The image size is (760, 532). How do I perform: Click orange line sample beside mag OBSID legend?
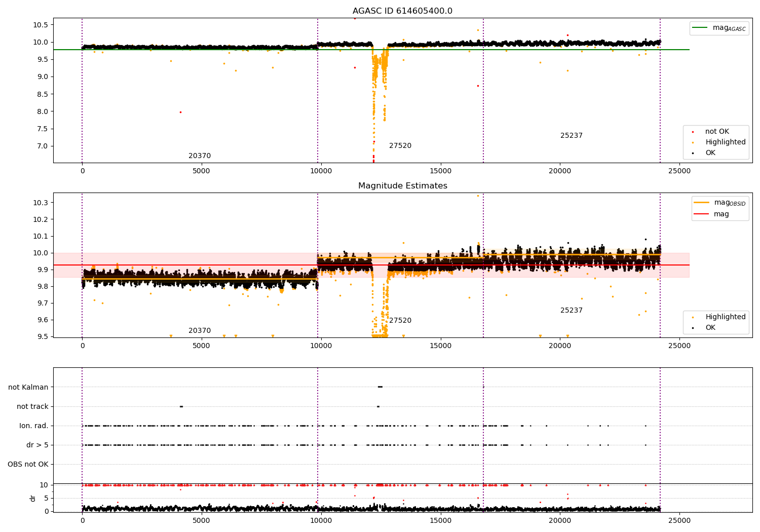click(x=702, y=203)
